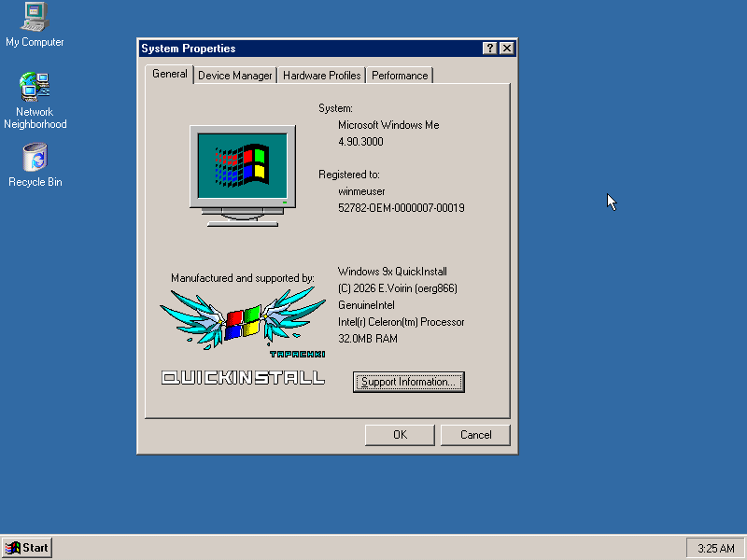
Task: Click the empty taskbar area
Action: [373, 548]
